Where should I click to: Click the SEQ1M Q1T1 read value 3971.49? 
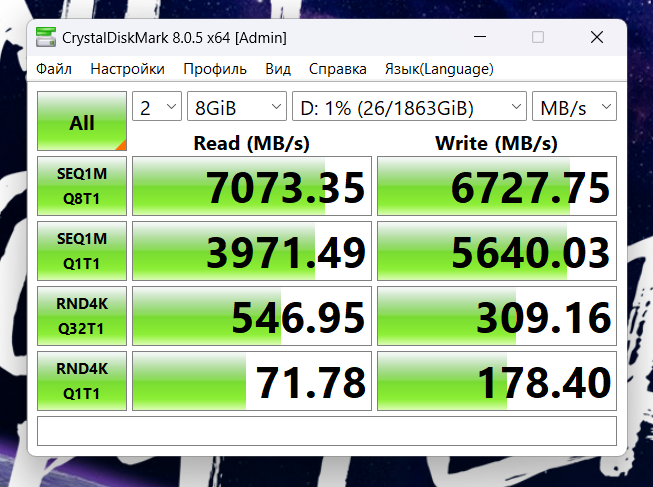click(x=252, y=251)
